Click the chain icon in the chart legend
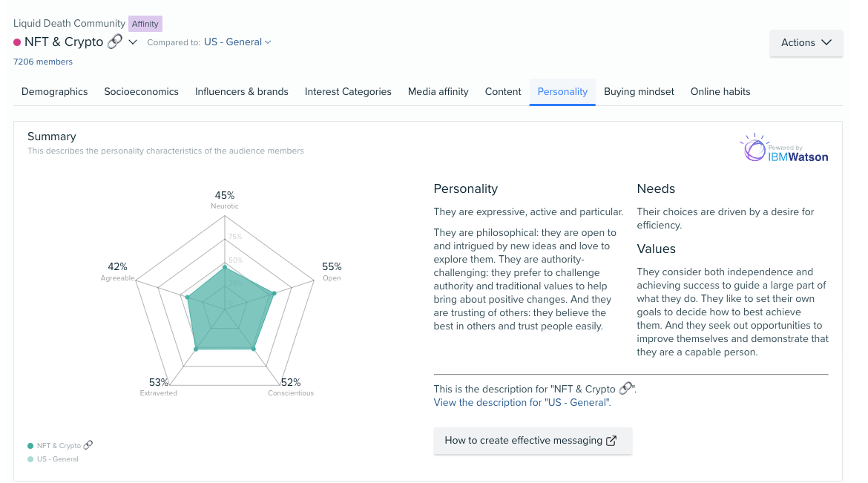The image size is (868, 483). tap(89, 444)
